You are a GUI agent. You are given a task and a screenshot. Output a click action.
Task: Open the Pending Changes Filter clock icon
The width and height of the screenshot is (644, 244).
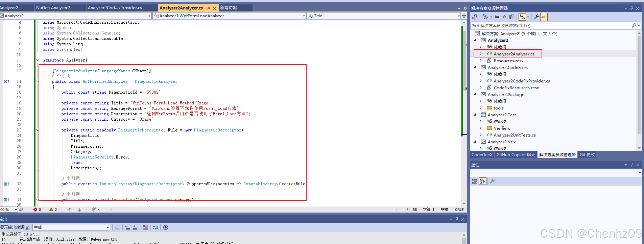click(x=485, y=17)
